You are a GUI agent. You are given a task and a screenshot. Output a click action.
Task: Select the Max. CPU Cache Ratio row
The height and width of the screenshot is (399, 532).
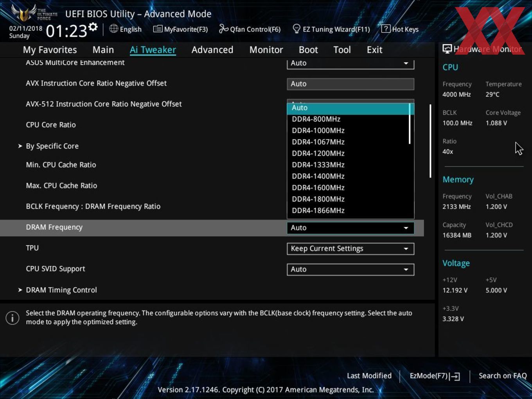[x=61, y=185]
